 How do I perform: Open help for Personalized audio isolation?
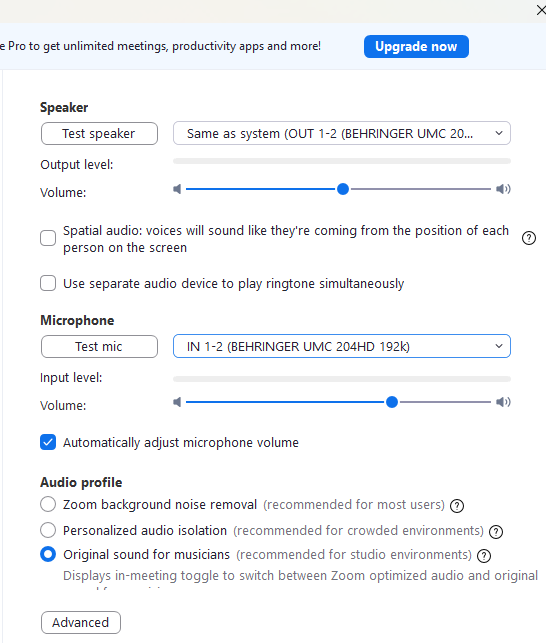click(x=496, y=531)
